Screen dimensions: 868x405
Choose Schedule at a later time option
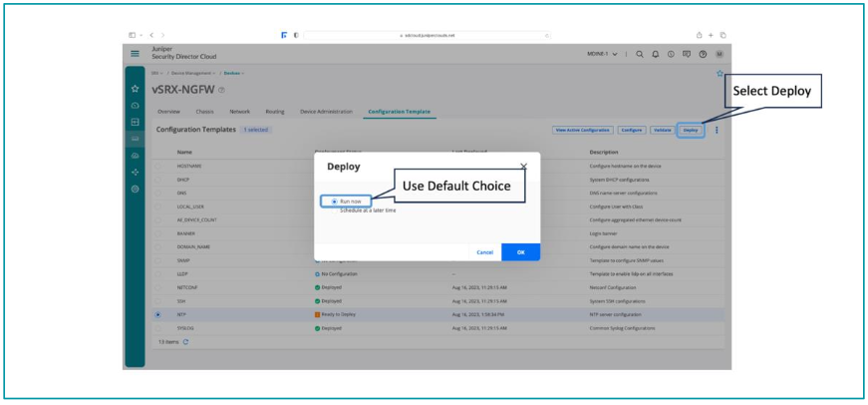pos(368,211)
